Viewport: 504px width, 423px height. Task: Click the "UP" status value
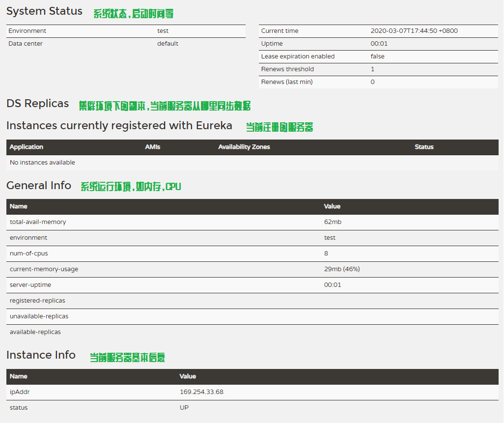click(184, 408)
